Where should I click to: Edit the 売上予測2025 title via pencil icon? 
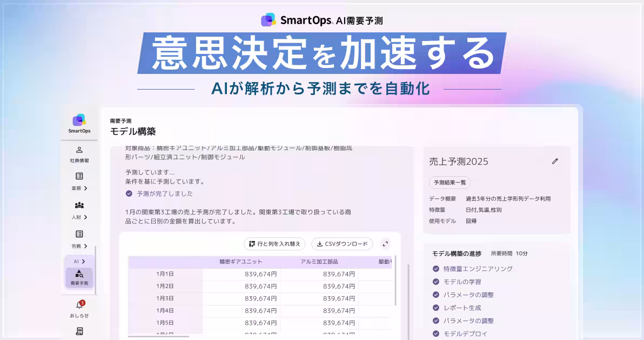coord(555,161)
